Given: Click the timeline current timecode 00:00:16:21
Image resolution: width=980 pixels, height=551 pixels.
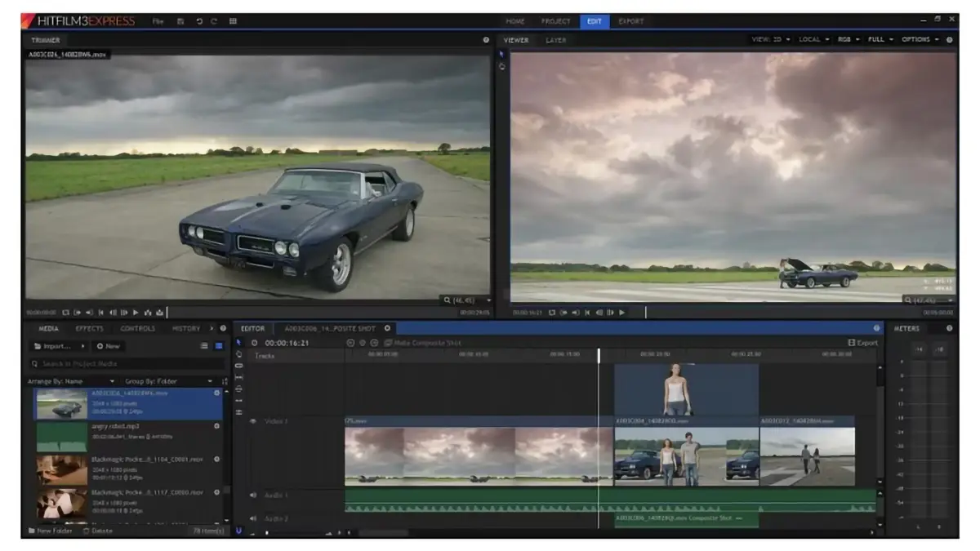Looking at the screenshot, I should pos(287,343).
